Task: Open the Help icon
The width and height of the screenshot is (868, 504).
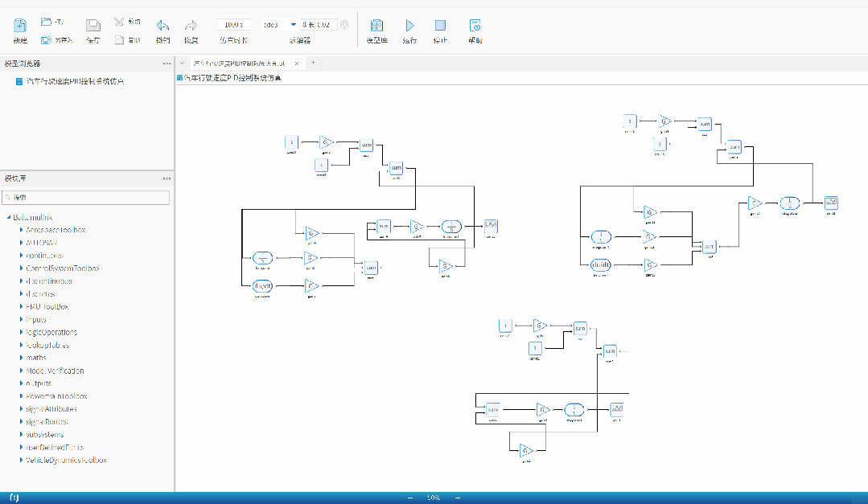Action: (475, 26)
